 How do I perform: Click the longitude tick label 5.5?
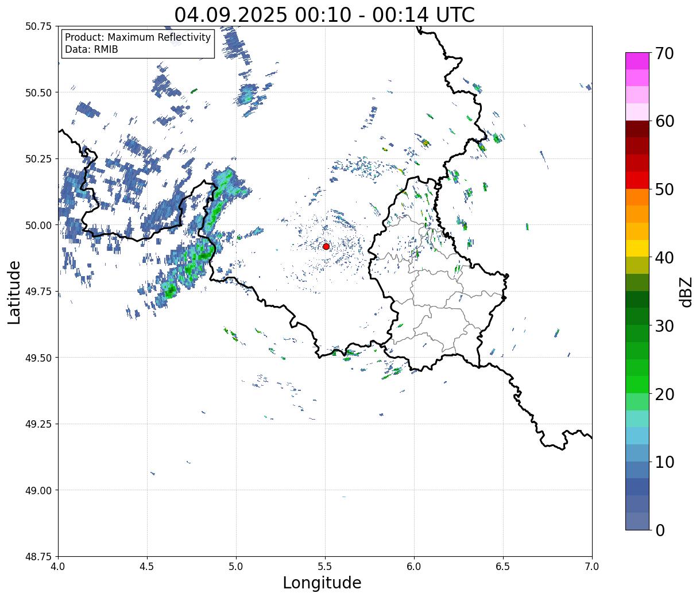(325, 566)
